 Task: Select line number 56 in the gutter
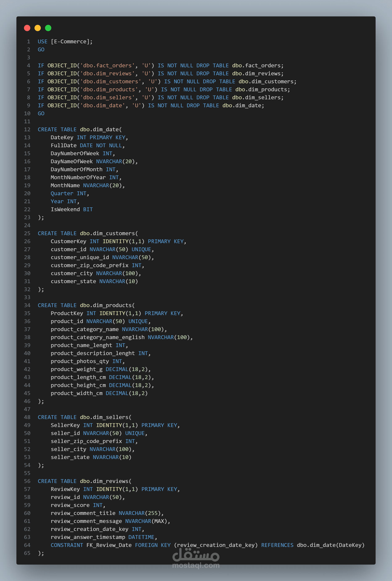point(27,481)
